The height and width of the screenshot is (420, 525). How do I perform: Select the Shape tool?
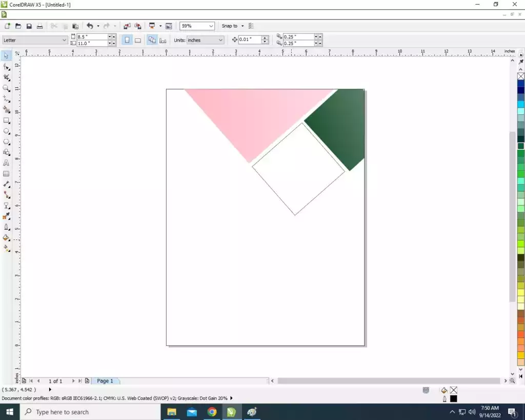(x=6, y=67)
